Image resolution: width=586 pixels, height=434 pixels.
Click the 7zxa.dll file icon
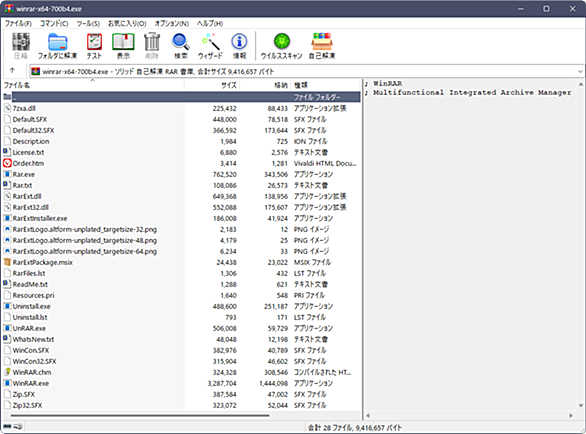[7, 108]
